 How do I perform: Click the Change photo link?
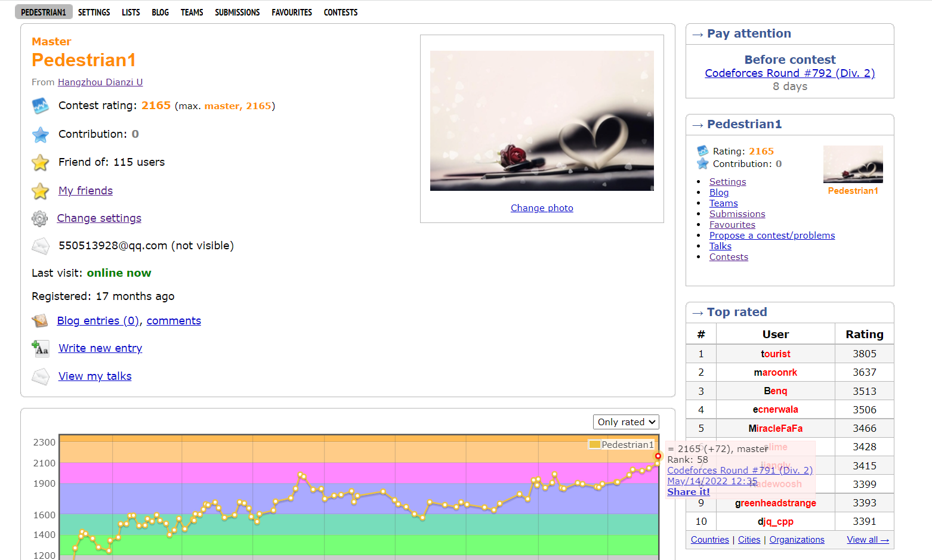pyautogui.click(x=542, y=208)
